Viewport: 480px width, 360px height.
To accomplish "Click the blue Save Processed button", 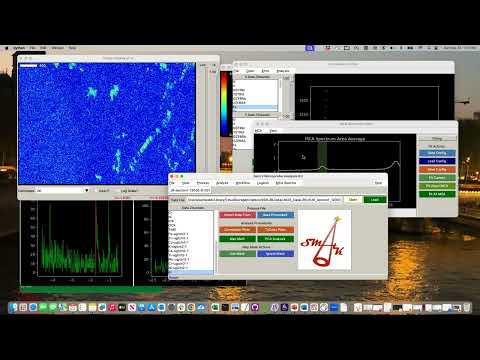I will pyautogui.click(x=275, y=215).
